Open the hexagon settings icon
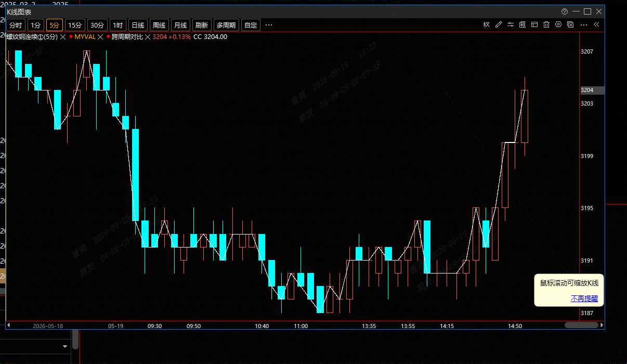This screenshot has height=364, width=627. tap(558, 24)
